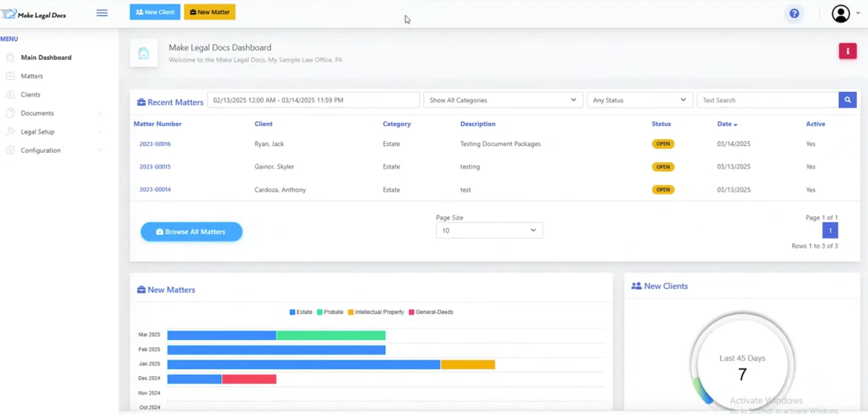Open the Show All Categories dropdown
The width and height of the screenshot is (868, 414).
(503, 100)
